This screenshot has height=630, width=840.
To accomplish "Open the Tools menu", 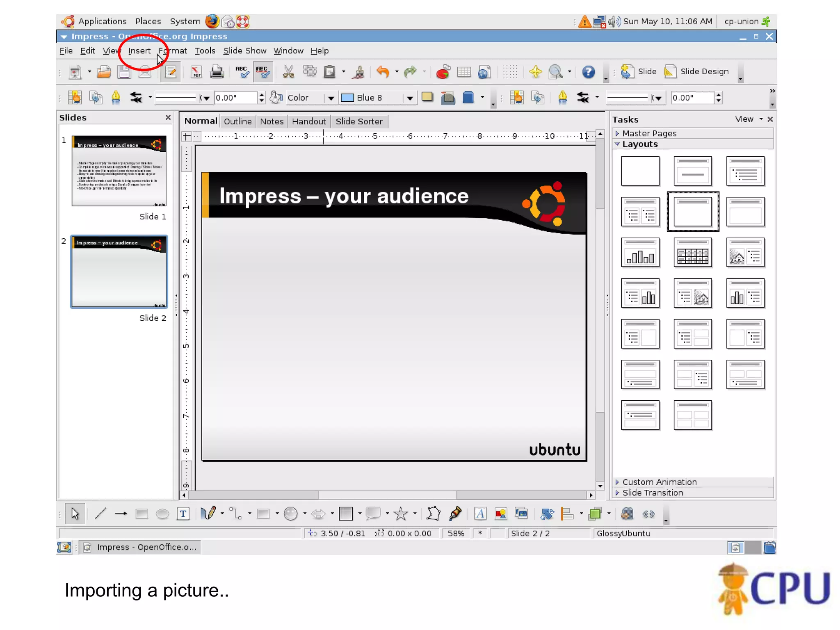I will pos(205,51).
